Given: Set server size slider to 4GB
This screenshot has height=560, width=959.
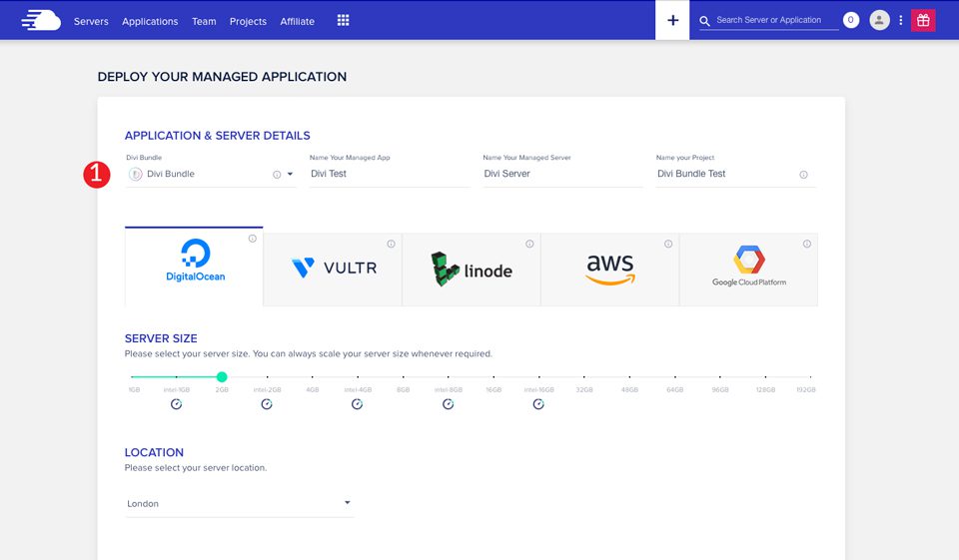Looking at the screenshot, I should (313, 377).
